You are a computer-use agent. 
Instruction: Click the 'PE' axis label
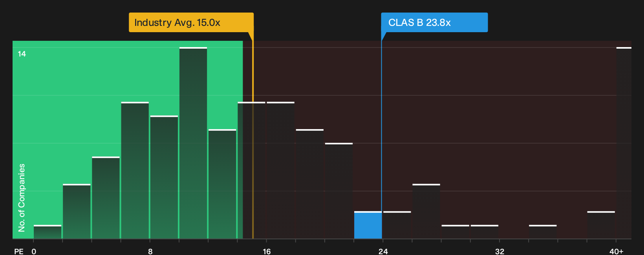pyautogui.click(x=19, y=251)
